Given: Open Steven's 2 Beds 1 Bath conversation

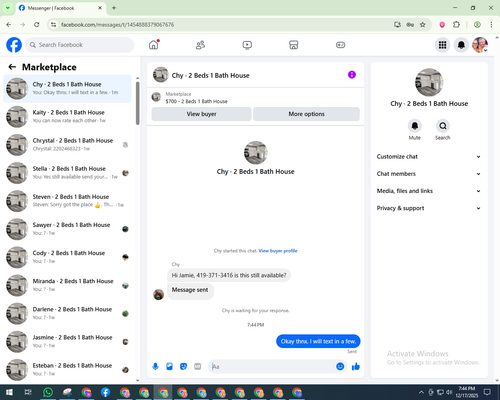Looking at the screenshot, I should tap(67, 201).
